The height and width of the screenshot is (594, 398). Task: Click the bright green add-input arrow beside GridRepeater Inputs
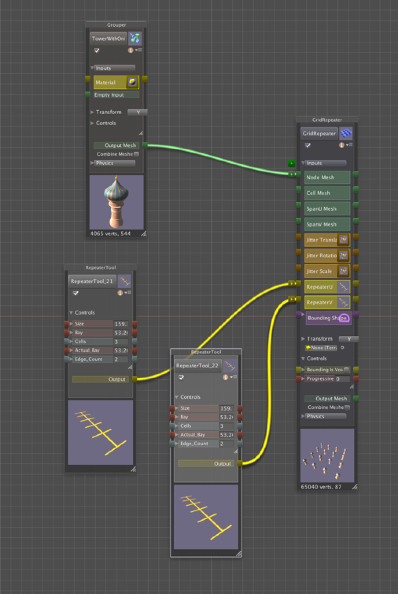coord(291,163)
